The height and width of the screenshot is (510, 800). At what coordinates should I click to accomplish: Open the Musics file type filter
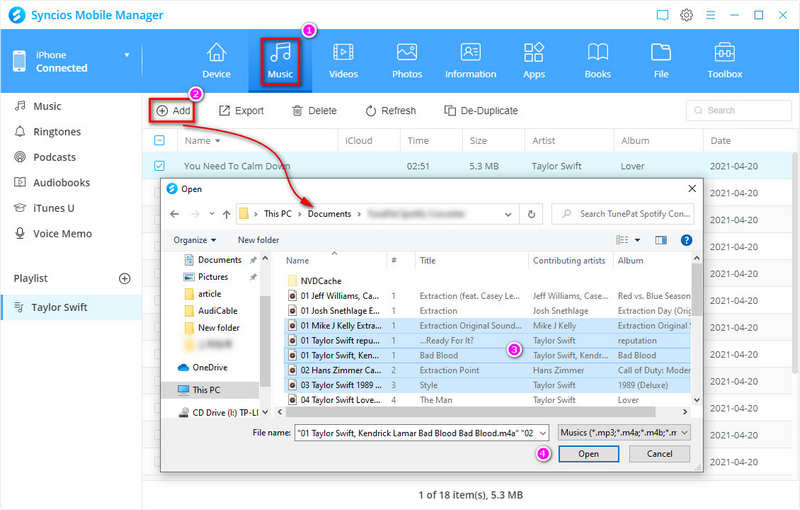[x=624, y=433]
